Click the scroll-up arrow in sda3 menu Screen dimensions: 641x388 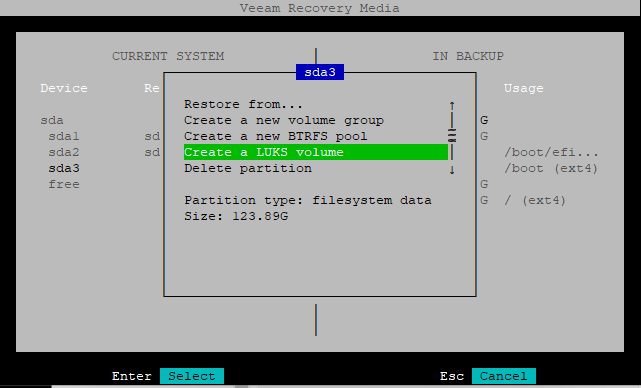click(x=452, y=105)
